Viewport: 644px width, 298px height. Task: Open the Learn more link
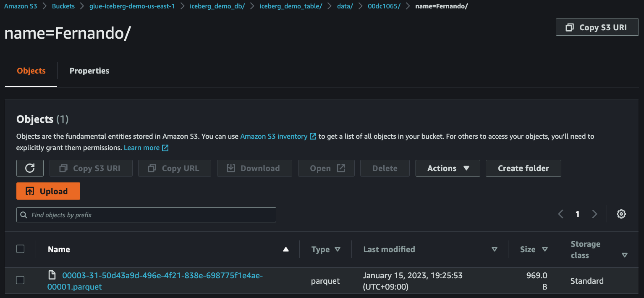coord(141,148)
